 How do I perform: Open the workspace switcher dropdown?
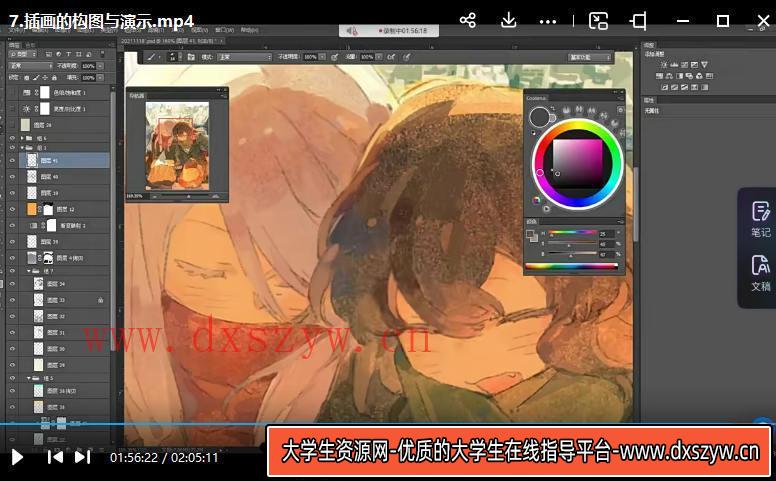pos(589,57)
